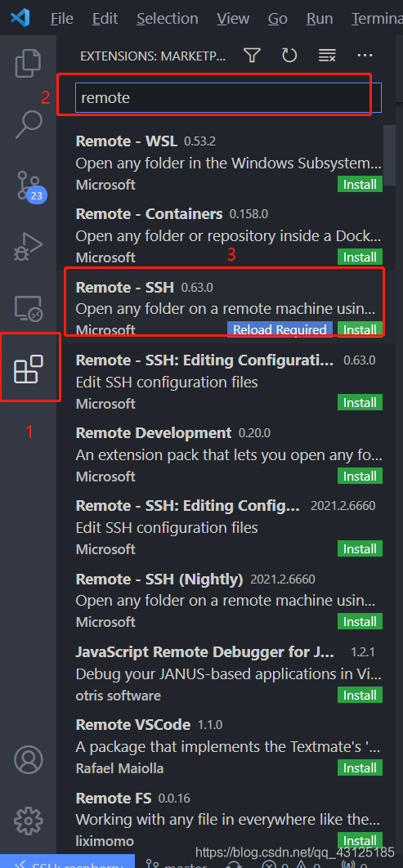Click the filter extensions funnel icon

pyautogui.click(x=253, y=56)
